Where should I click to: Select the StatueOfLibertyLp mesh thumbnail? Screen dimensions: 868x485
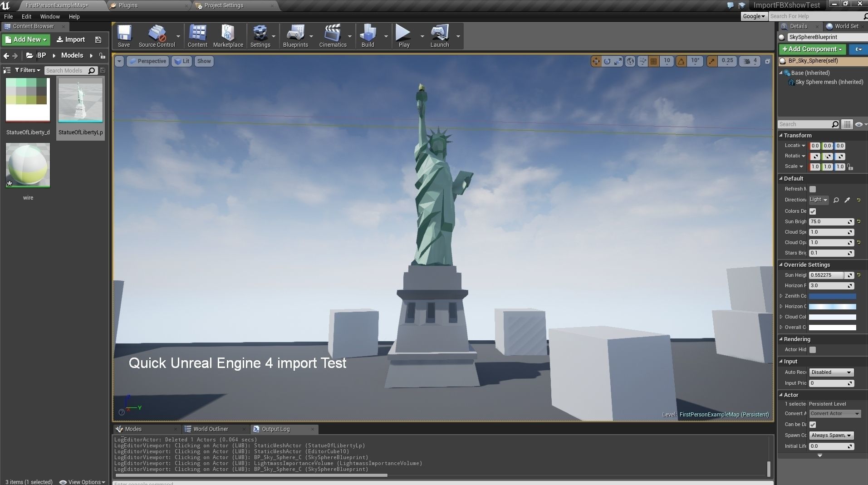(80, 100)
